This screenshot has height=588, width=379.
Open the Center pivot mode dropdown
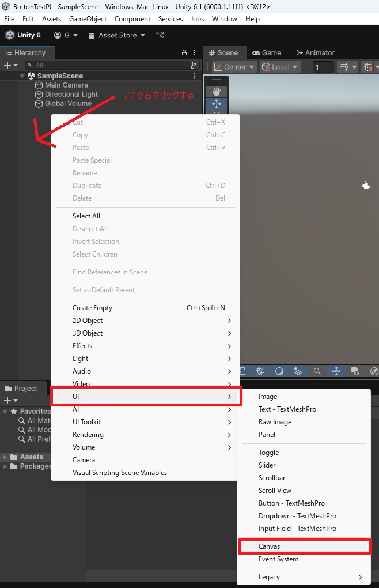pos(234,67)
